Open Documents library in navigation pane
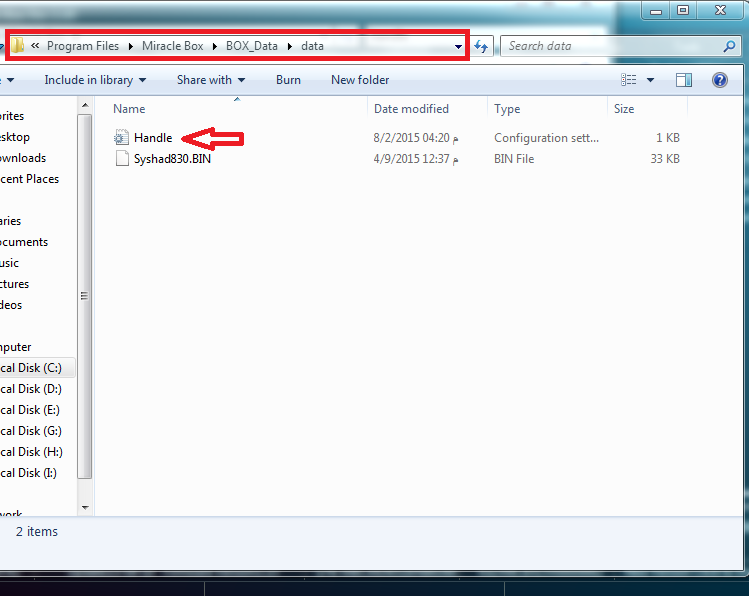Image resolution: width=749 pixels, height=596 pixels. [24, 242]
